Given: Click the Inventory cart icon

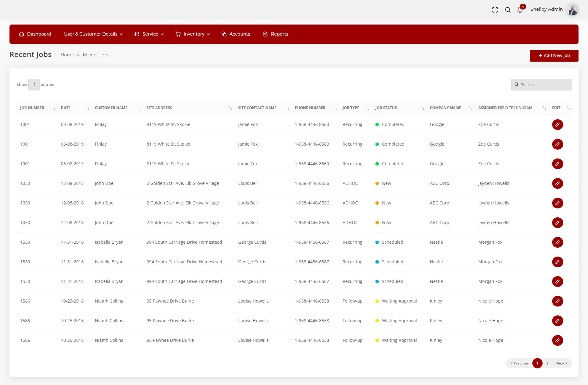Looking at the screenshot, I should tap(178, 34).
